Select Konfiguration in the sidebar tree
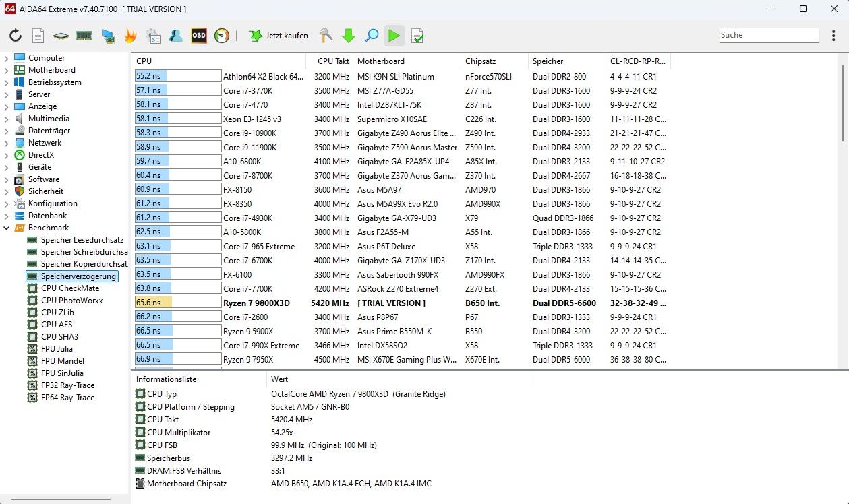 coord(53,203)
